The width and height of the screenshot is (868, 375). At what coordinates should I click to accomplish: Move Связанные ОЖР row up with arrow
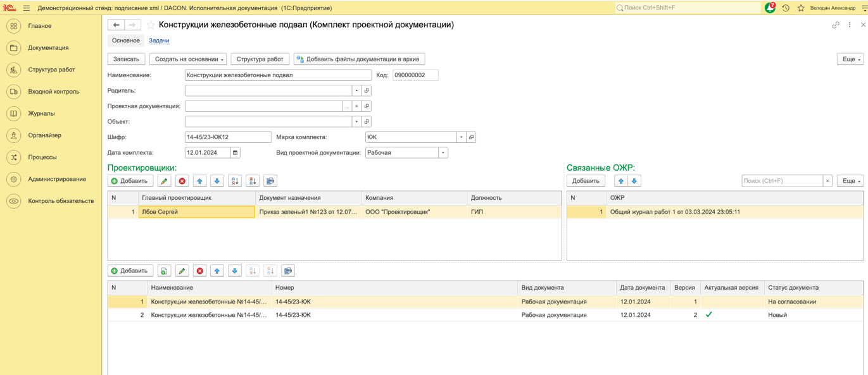pyautogui.click(x=620, y=181)
